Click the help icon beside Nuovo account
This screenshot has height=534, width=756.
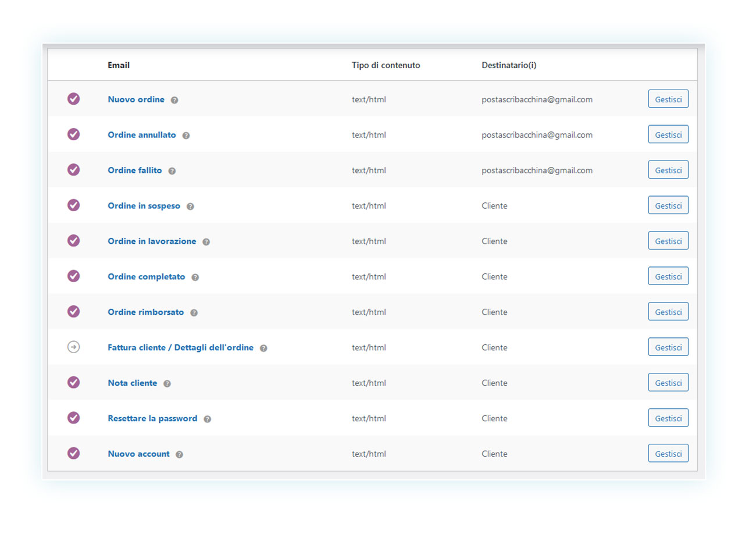pyautogui.click(x=179, y=455)
